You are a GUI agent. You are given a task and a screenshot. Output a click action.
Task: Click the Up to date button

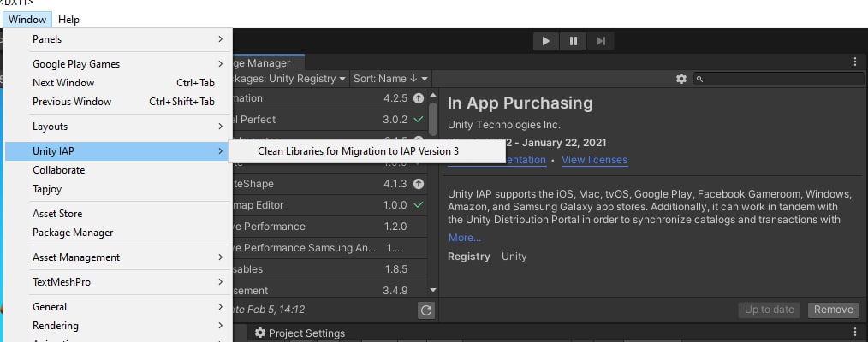(769, 310)
